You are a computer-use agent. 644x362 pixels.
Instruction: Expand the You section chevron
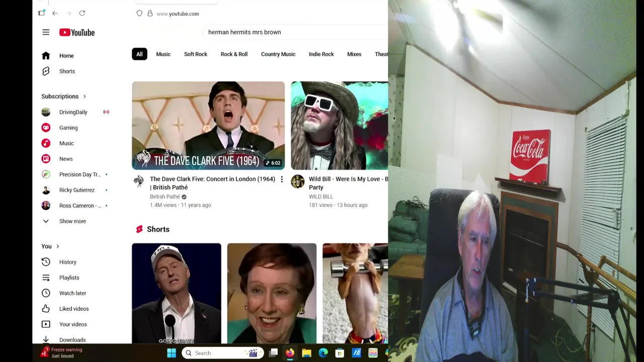pyautogui.click(x=57, y=246)
